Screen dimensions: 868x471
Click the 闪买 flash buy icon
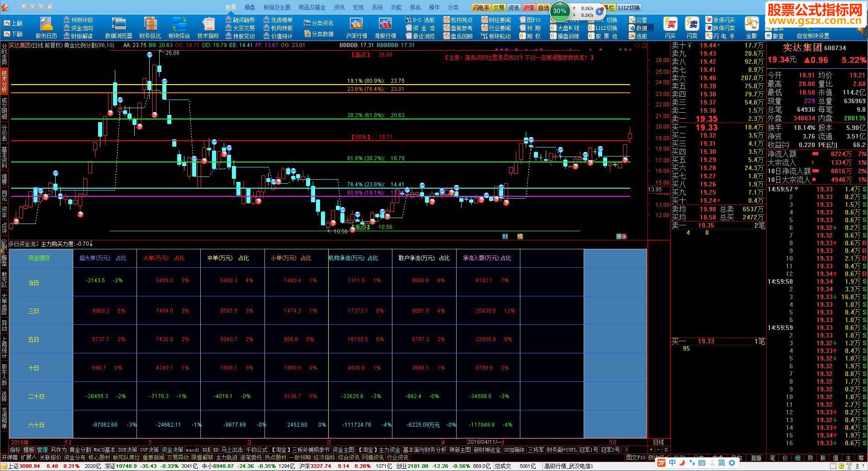click(x=670, y=28)
